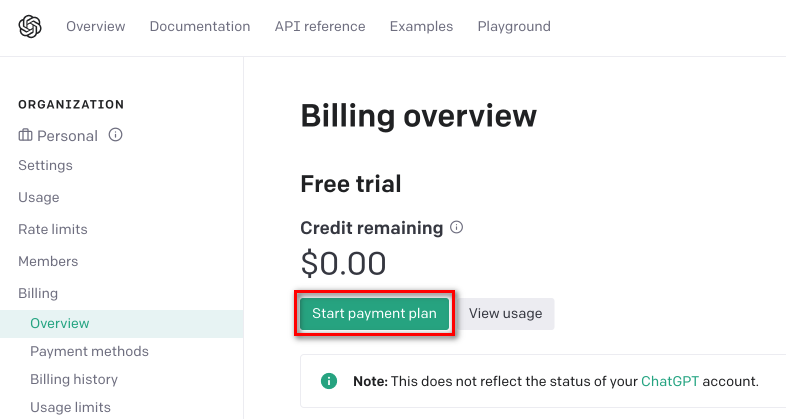The height and width of the screenshot is (419, 786).
Task: Open Rate limits in the sidebar
Action: coord(53,230)
